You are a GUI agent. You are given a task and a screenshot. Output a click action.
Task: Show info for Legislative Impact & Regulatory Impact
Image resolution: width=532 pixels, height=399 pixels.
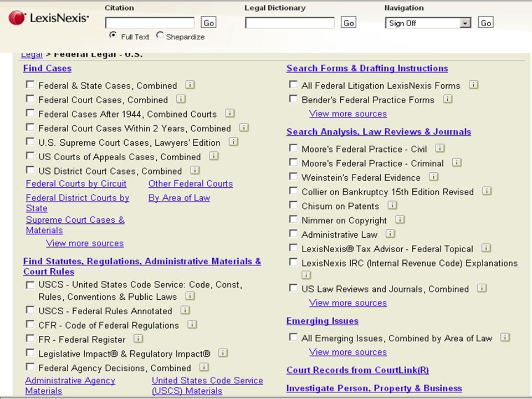click(x=223, y=352)
